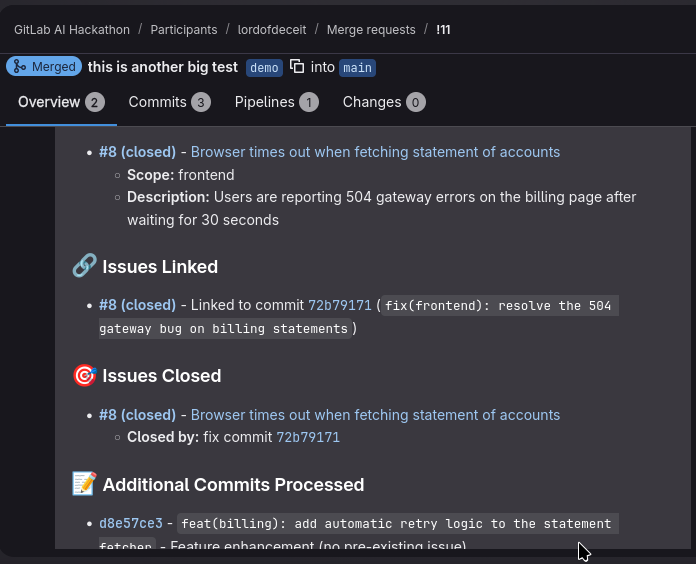Copy the demo branch name icon
Viewport: 696px width, 564px height.
point(297,67)
